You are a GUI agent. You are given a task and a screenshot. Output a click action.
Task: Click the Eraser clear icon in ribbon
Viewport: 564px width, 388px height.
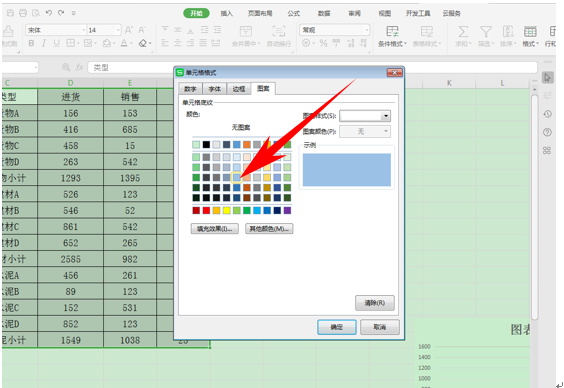(x=143, y=44)
